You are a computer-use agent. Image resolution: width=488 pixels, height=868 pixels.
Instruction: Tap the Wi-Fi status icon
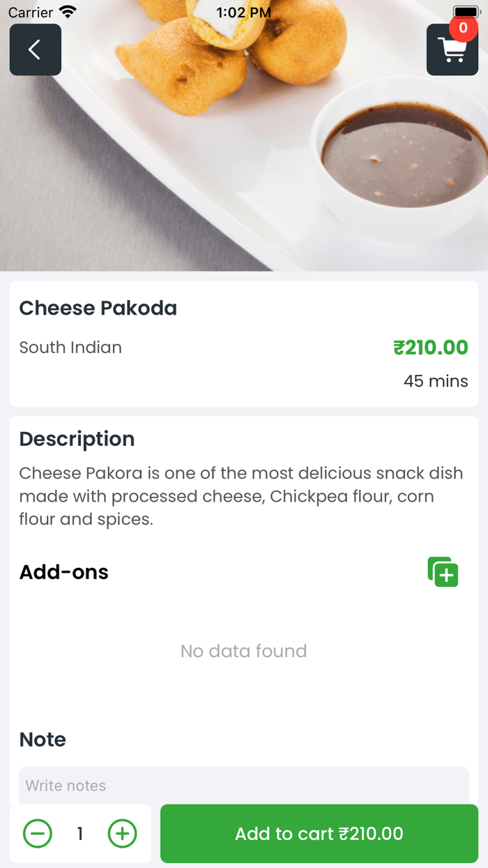tap(68, 13)
